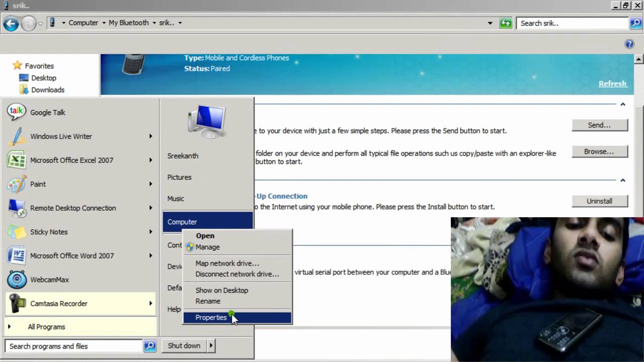Open Shut down options arrow
The width and height of the screenshot is (644, 362).
coord(211,345)
